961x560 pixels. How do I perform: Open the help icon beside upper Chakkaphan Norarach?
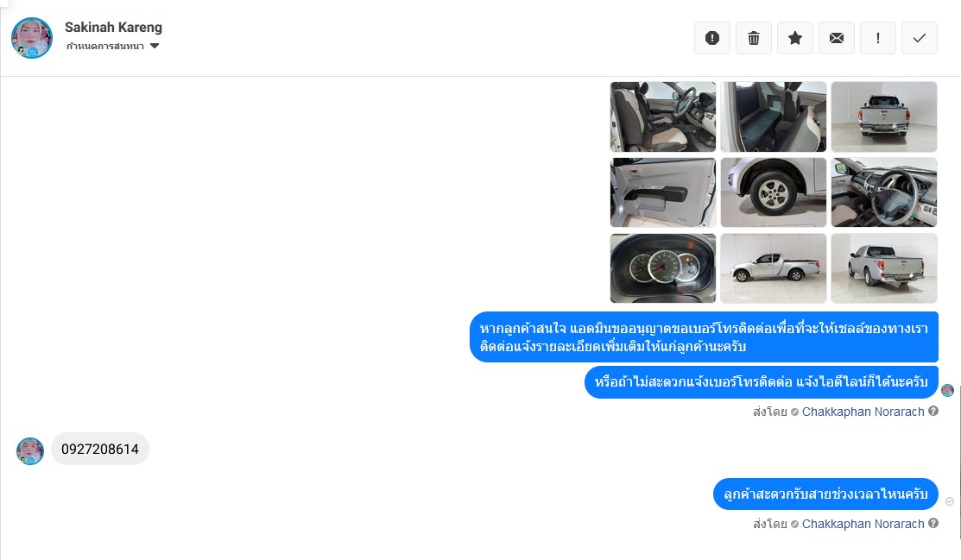tap(933, 411)
